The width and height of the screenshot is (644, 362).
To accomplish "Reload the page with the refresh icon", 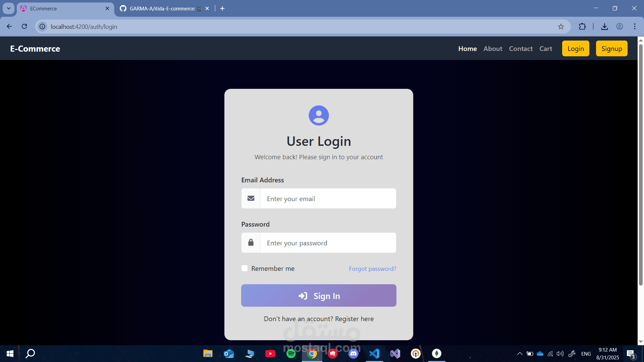I will coord(24,26).
